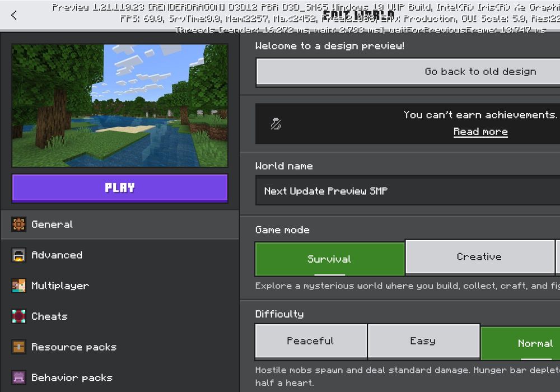Viewport: 560px width, 392px height.
Task: Set difficulty to Easy
Action: tap(423, 341)
